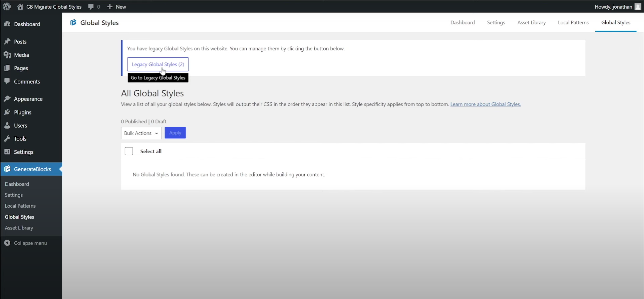644x299 pixels.
Task: Click the Collapse menu arrow icon
Action: (7, 243)
